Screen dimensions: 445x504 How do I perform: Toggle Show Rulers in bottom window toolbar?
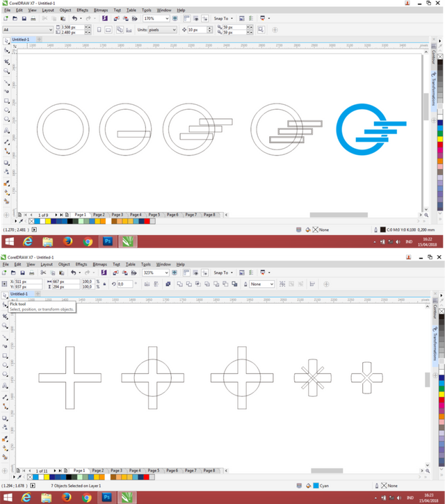[186, 273]
